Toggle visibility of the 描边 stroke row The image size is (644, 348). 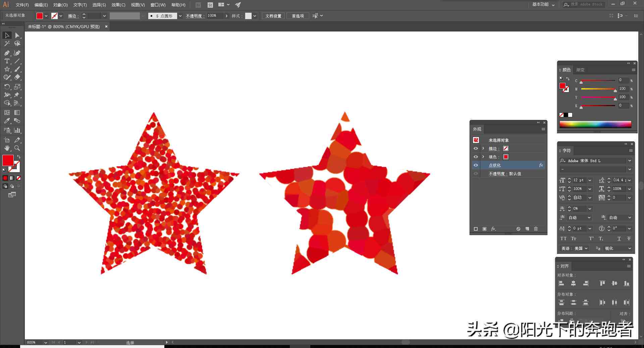click(476, 148)
